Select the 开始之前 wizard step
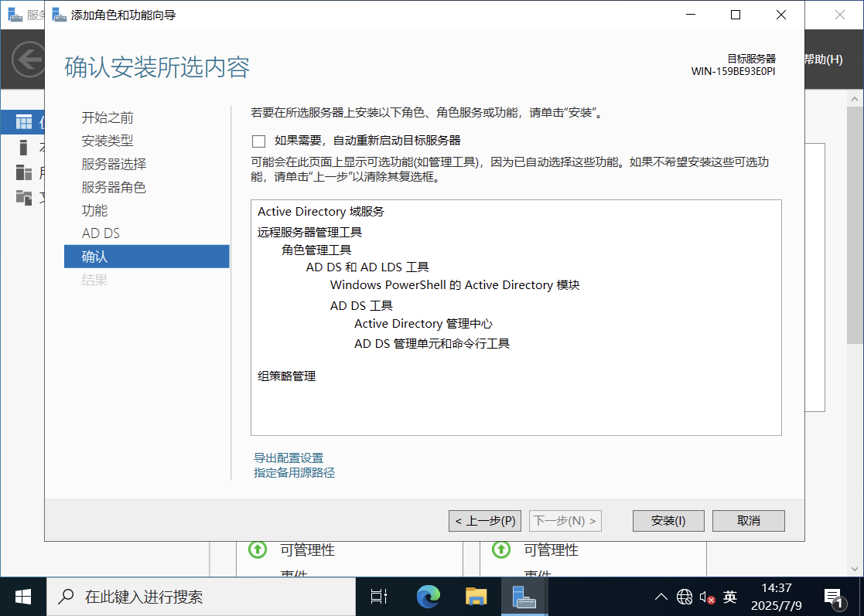The height and width of the screenshot is (616, 864). pos(108,117)
